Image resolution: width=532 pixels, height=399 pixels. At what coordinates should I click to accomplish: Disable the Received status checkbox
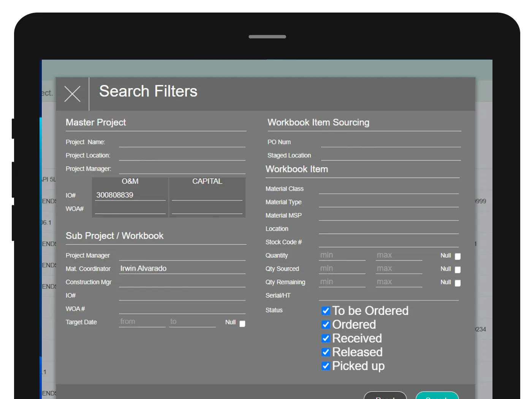pos(326,338)
